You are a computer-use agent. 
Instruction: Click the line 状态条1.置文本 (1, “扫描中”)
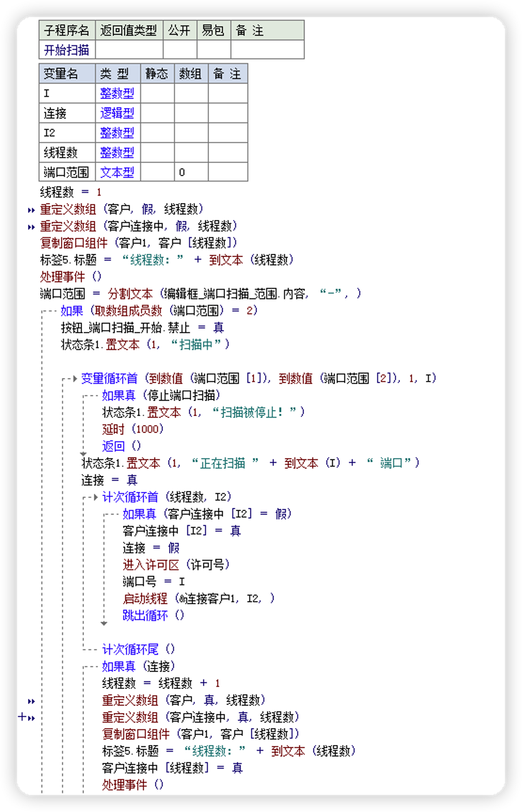(145, 344)
